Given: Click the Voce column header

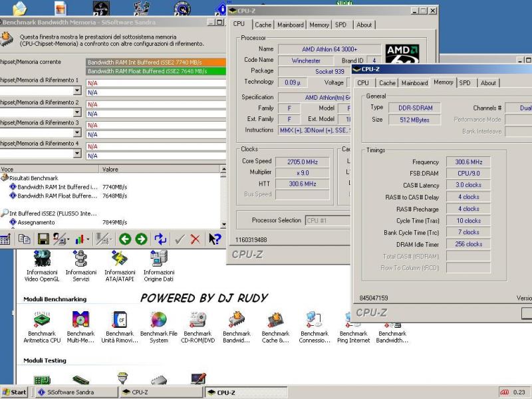Looking at the screenshot, I should coord(49,170).
